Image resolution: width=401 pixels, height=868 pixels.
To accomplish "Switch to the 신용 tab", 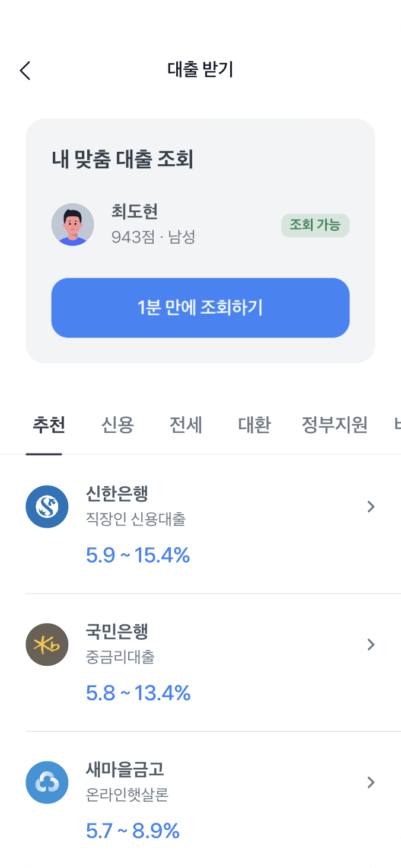I will 117,425.
